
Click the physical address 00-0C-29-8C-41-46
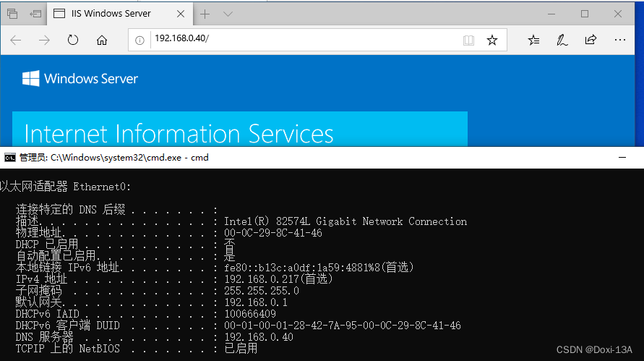[273, 233]
